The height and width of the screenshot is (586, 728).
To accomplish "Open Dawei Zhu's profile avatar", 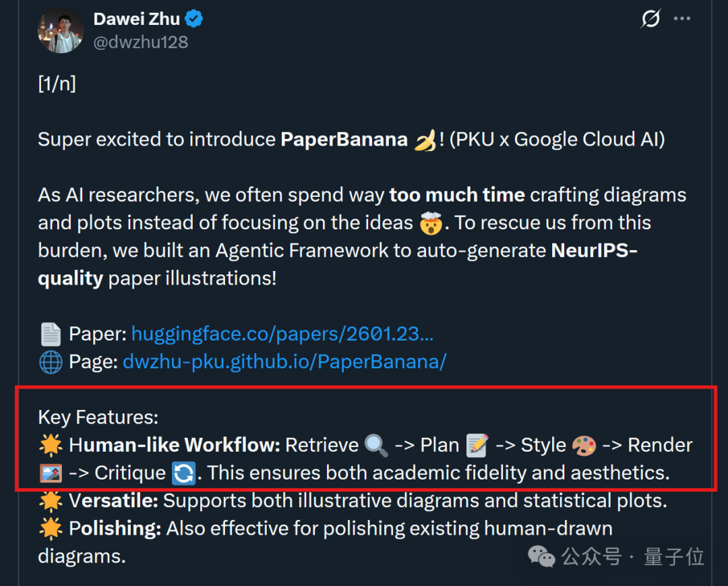I will pyautogui.click(x=61, y=30).
